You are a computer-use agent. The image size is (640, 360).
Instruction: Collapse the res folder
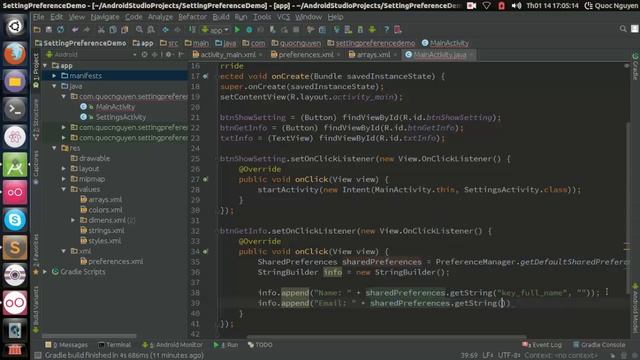tap(54, 148)
